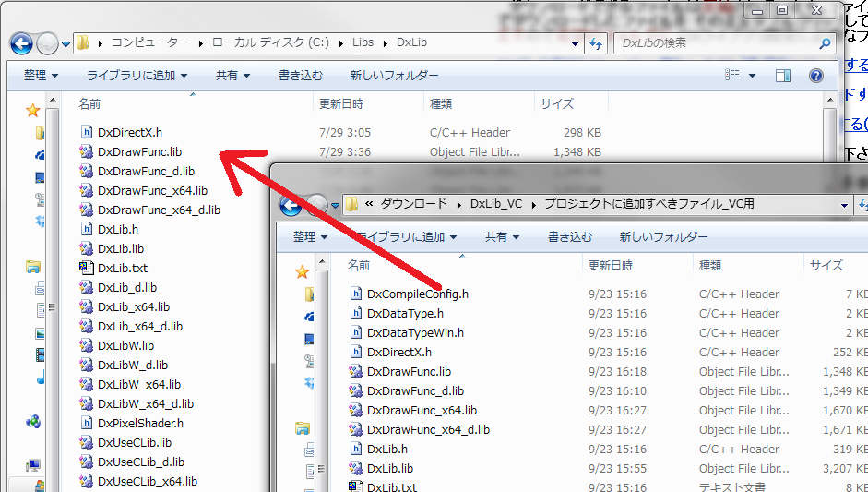
Task: Click ローカル ディスク (C:) breadcrumb
Action: tap(270, 42)
